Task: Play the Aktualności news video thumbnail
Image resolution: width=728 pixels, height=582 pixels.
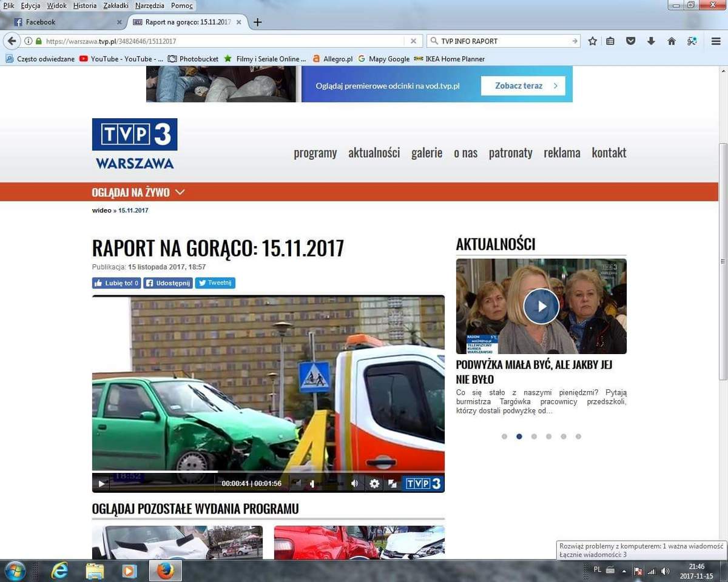Action: 541,306
